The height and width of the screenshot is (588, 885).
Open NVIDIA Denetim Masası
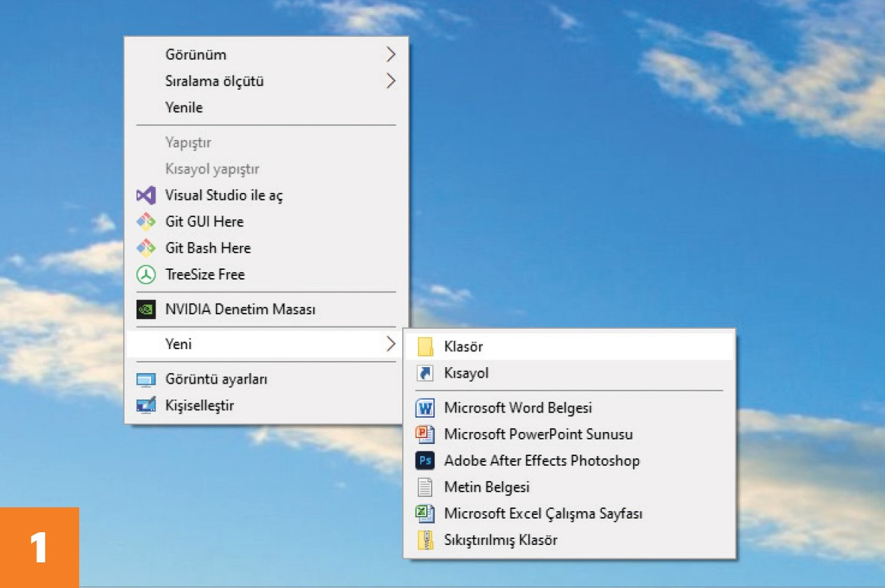266,309
